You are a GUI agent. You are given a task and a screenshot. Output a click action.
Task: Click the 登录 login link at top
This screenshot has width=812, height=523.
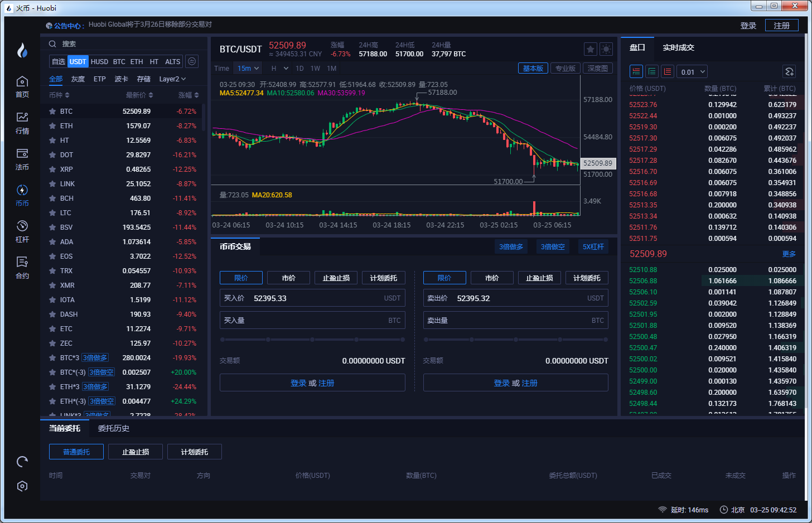748,26
